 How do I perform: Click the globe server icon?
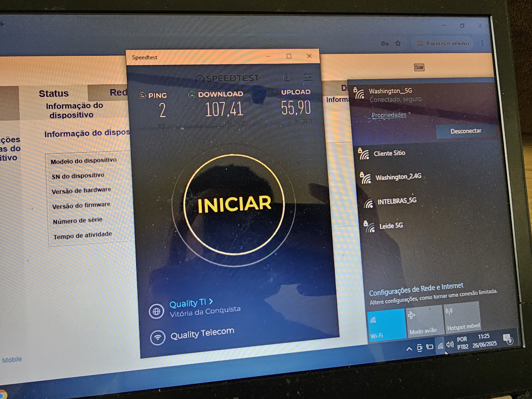pos(156,311)
